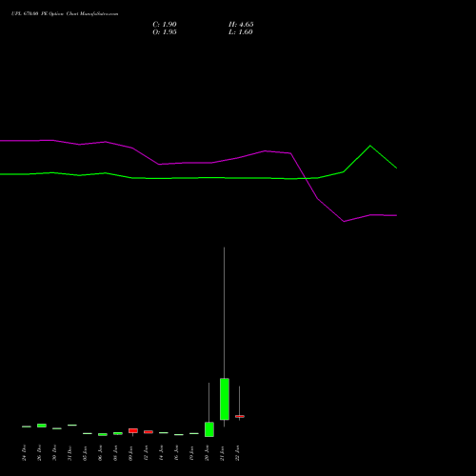Click the '19 Jan' date label
Image resolution: width=476 pixels, height=476 pixels.
pos(192,453)
